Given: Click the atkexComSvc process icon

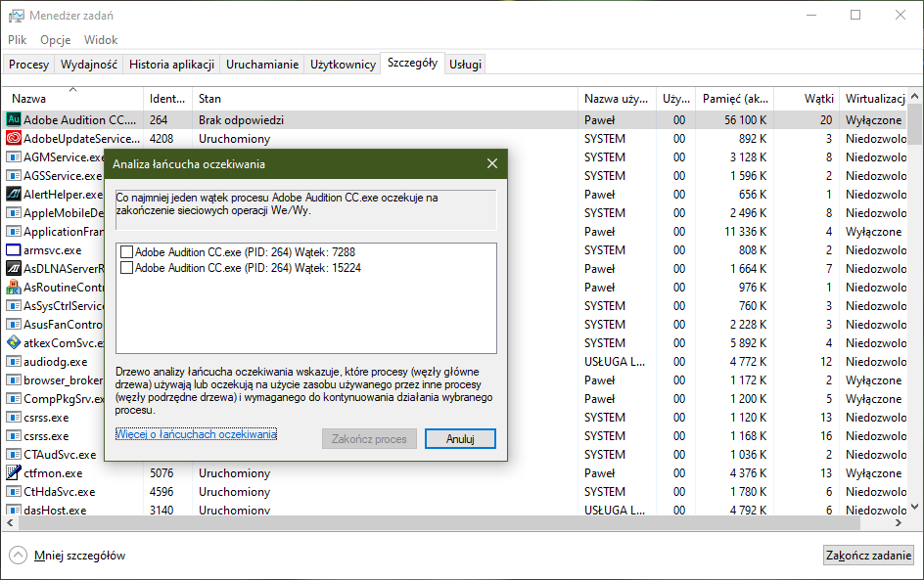Looking at the screenshot, I should pos(14,342).
